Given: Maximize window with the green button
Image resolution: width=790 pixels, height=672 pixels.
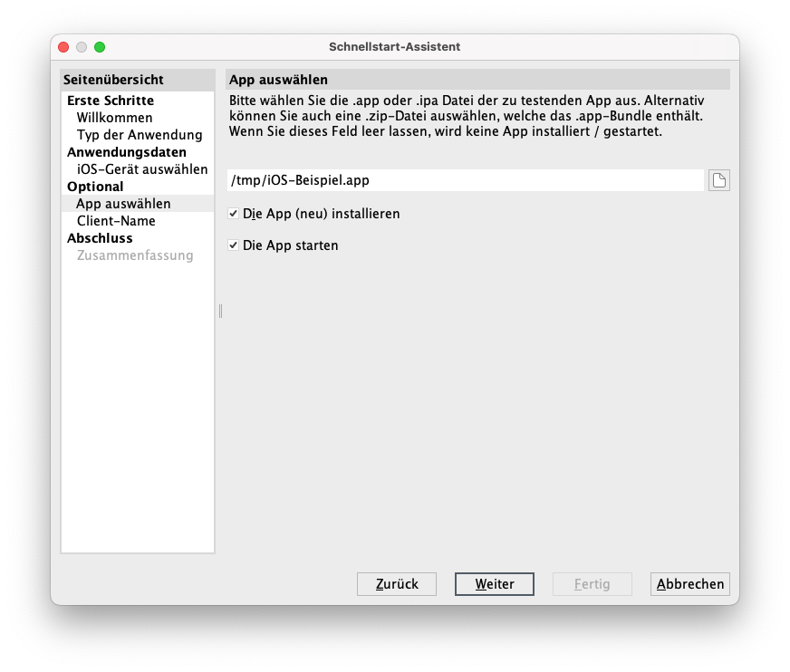Looking at the screenshot, I should [100, 47].
